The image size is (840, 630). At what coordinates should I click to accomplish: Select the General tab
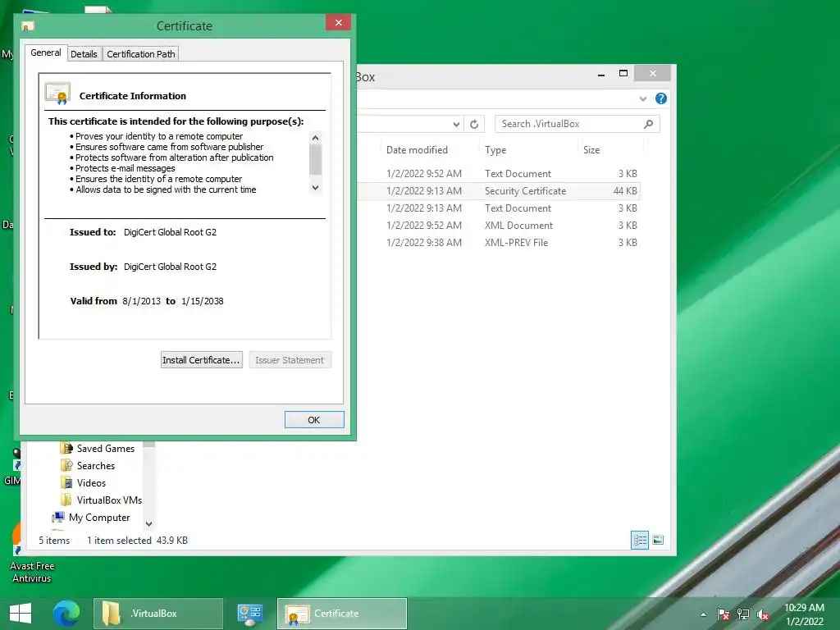click(x=46, y=52)
